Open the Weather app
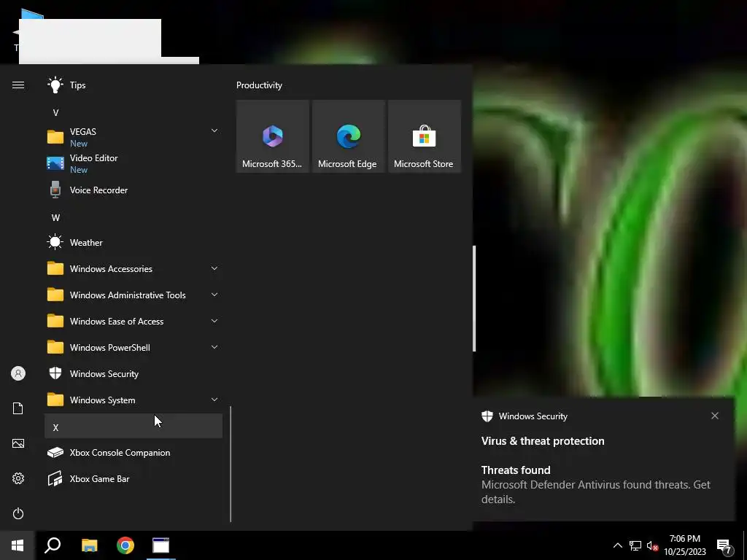747x560 pixels. [x=133, y=242]
